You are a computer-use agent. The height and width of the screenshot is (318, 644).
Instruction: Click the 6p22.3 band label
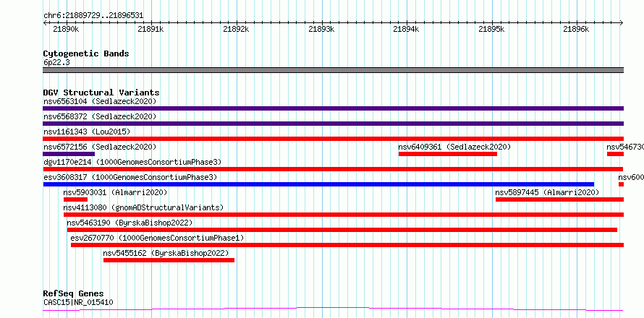click(x=56, y=62)
